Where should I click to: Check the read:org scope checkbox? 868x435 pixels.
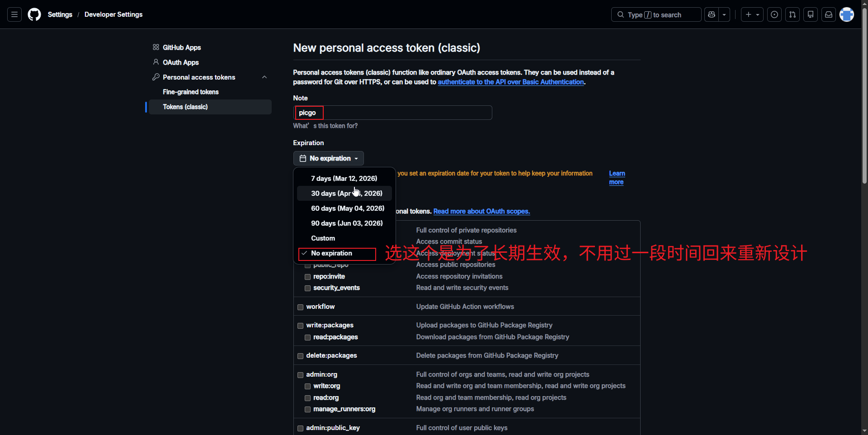point(307,398)
